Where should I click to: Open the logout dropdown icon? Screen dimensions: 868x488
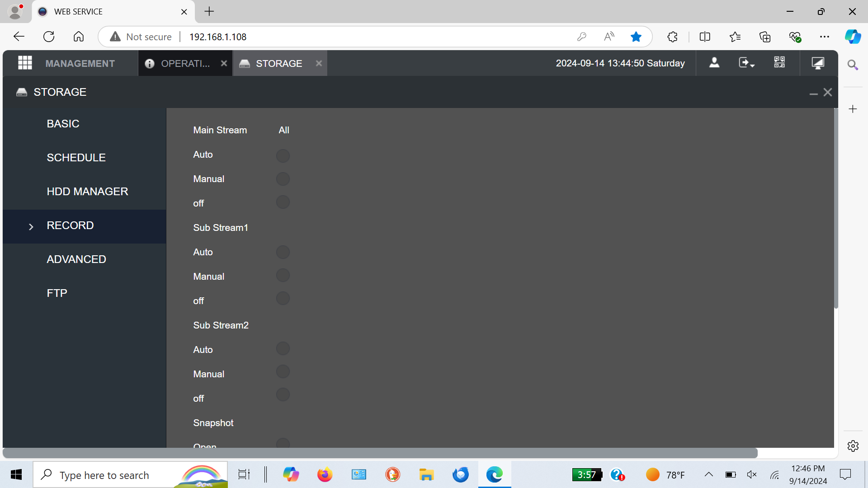pos(746,63)
